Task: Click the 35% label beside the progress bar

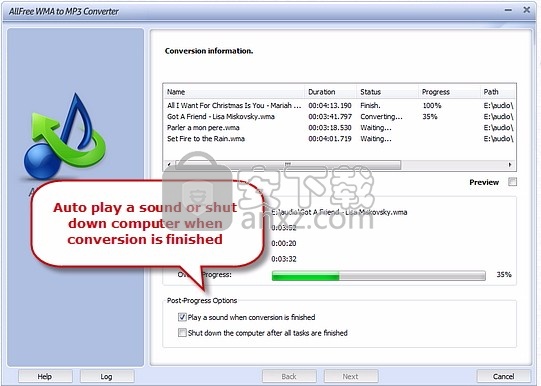Action: tap(504, 275)
